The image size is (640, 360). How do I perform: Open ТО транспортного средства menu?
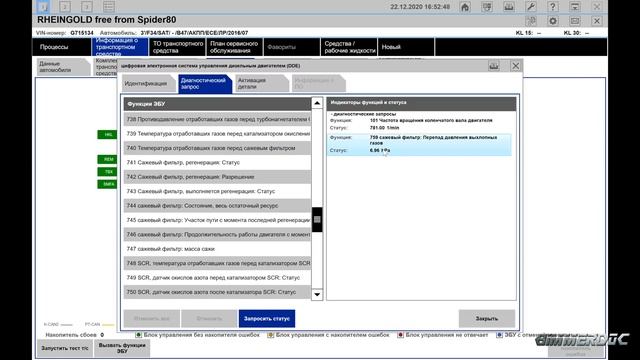[177, 47]
